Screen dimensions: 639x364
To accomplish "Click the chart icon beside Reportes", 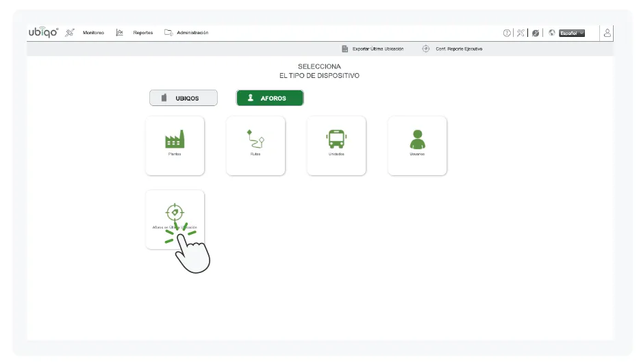I will (x=119, y=33).
